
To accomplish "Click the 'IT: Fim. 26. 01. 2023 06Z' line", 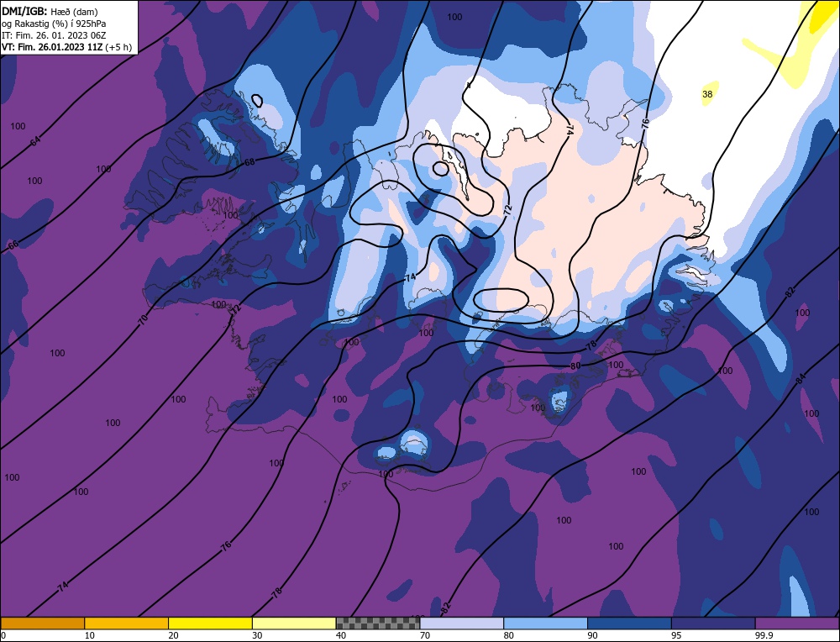I will [x=54, y=35].
